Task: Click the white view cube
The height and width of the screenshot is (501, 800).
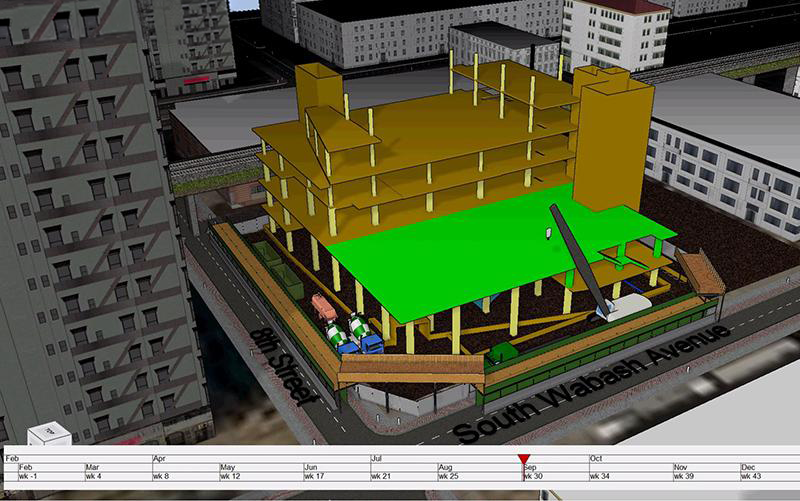Action: tap(49, 434)
